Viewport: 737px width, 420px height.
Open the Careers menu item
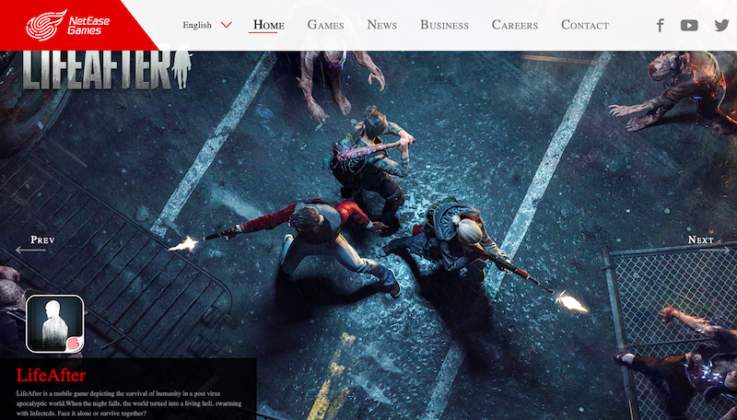[515, 25]
